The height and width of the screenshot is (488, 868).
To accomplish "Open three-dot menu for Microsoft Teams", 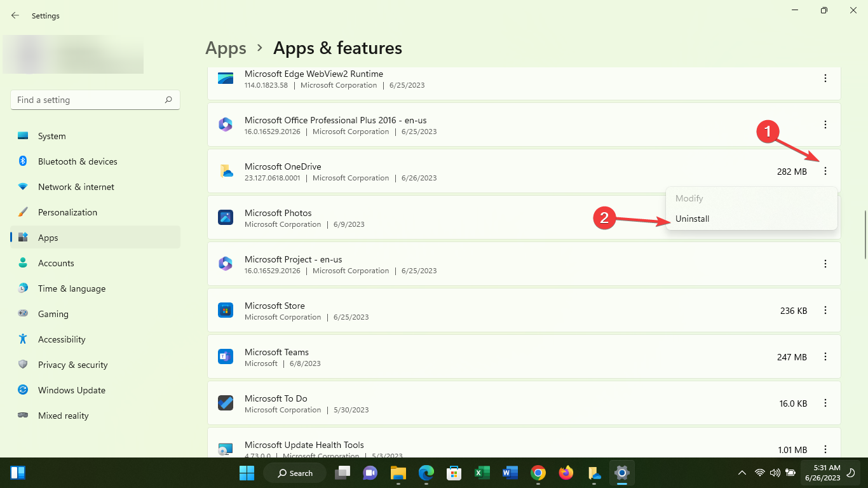I will (825, 356).
